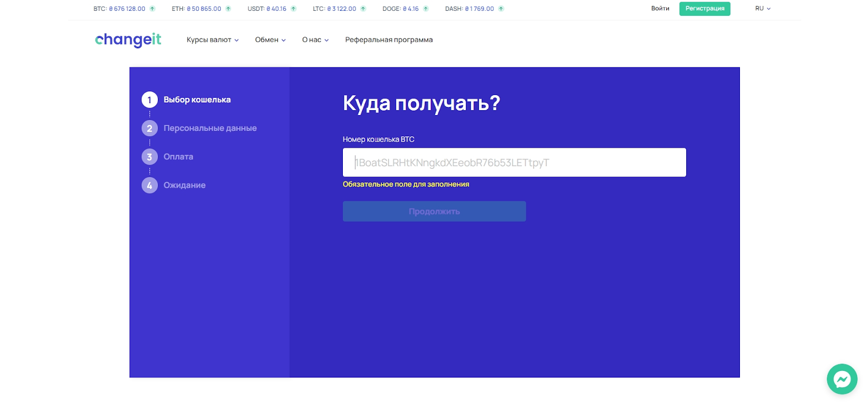Viewport: 868px width, 404px height.
Task: Click the Оплата step label
Action: pos(178,157)
